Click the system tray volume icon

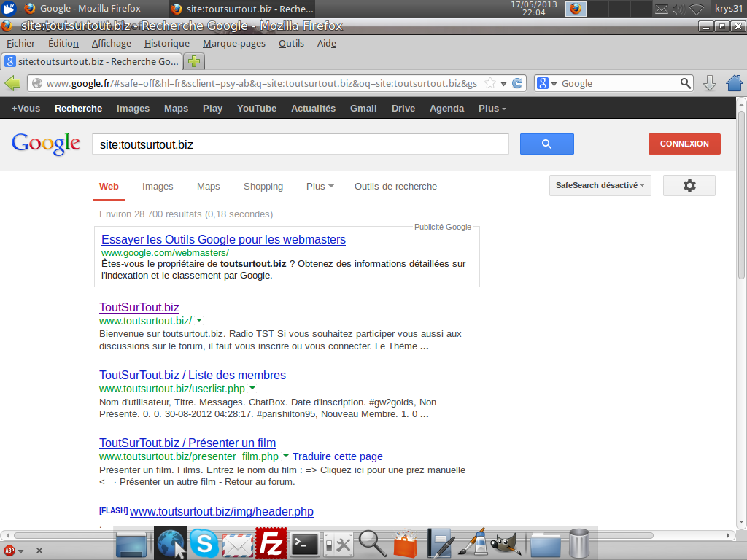coord(678,9)
